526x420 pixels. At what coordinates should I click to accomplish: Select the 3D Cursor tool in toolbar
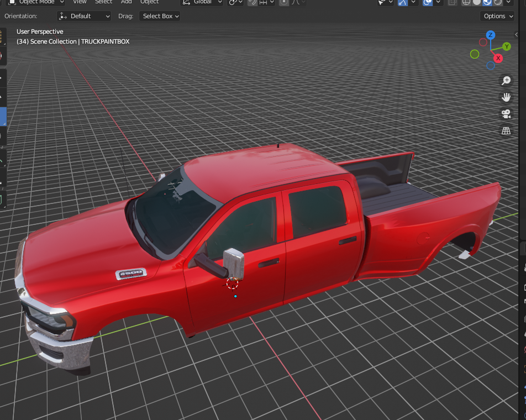(x=2, y=55)
